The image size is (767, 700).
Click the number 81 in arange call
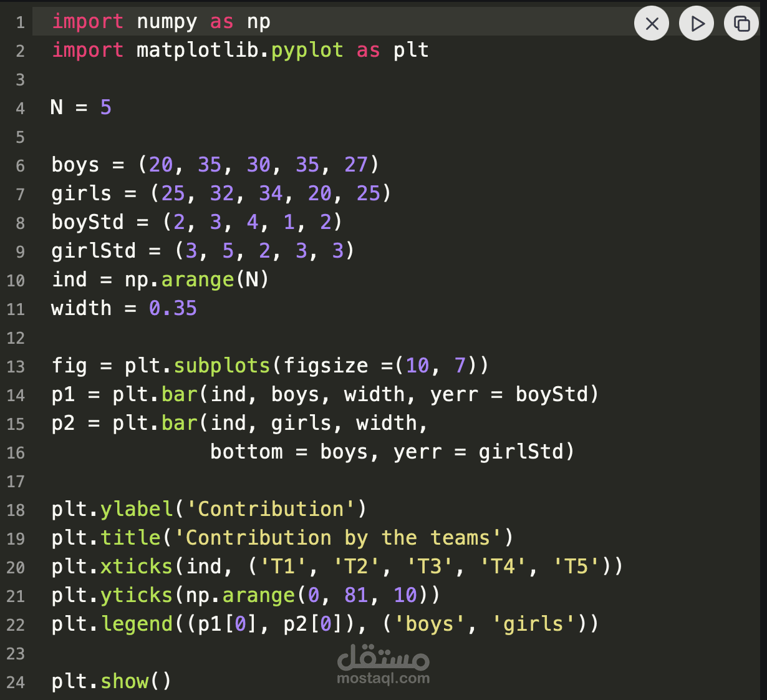click(356, 595)
